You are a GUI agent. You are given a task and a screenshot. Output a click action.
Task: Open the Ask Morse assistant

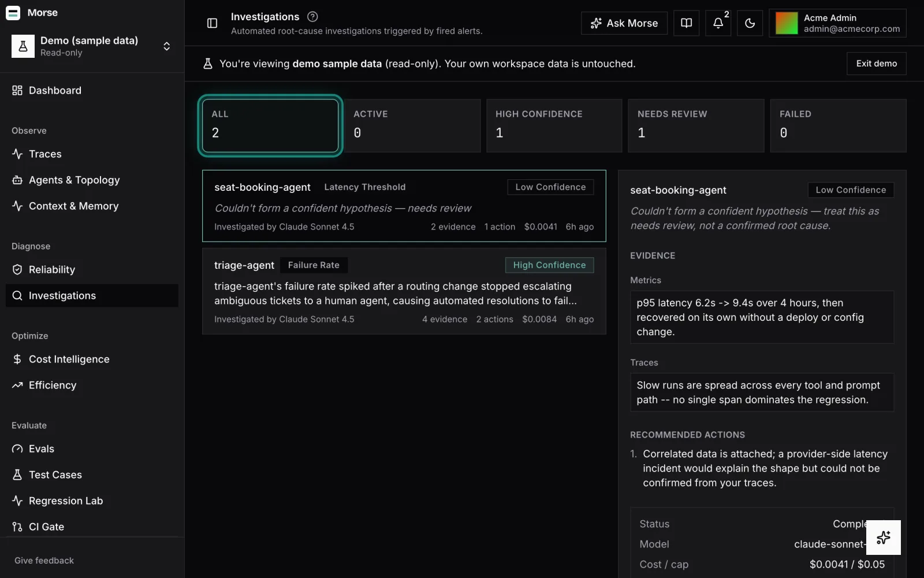click(624, 23)
